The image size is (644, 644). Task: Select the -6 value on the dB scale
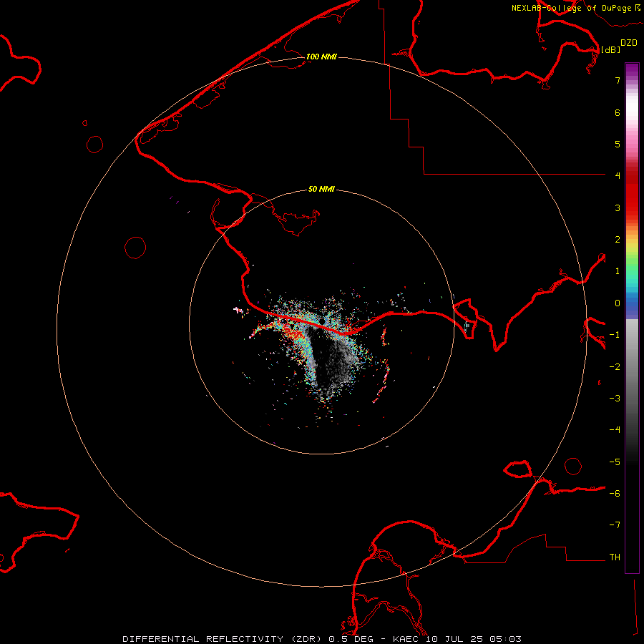point(615,494)
